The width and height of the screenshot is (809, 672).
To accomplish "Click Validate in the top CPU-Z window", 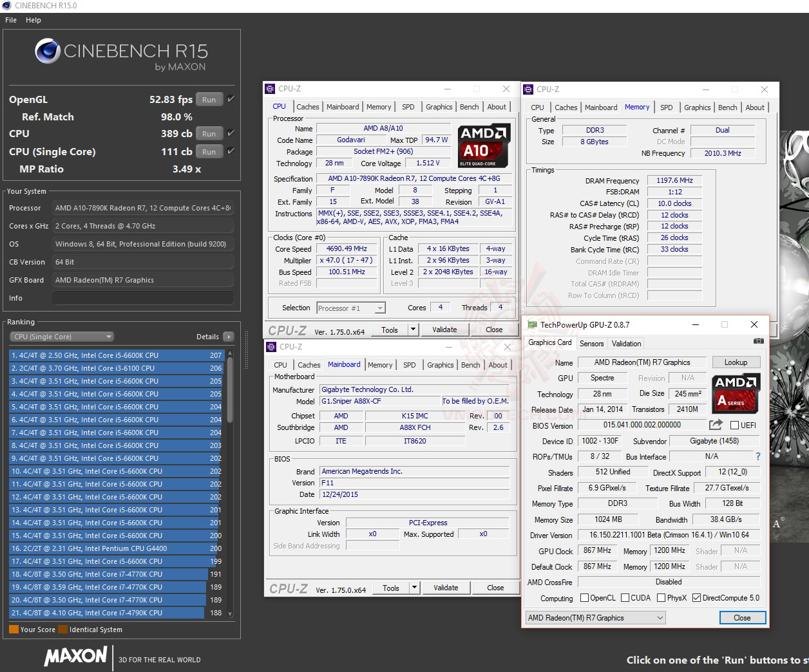I will [444, 330].
